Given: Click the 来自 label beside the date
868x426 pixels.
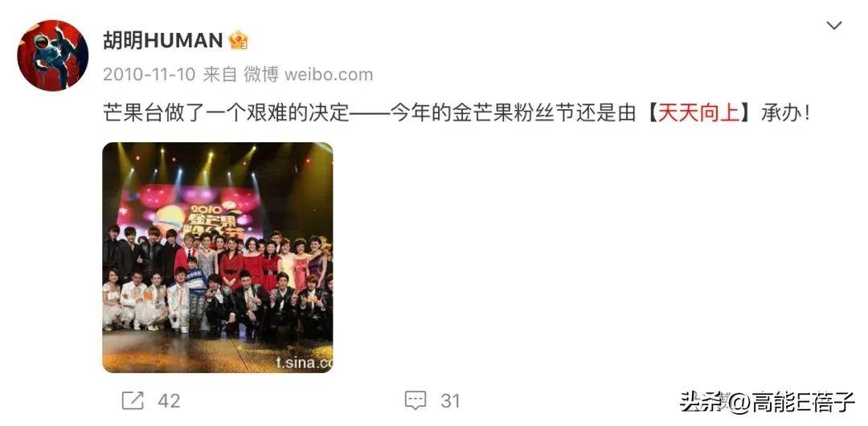Looking at the screenshot, I should click(x=219, y=75).
